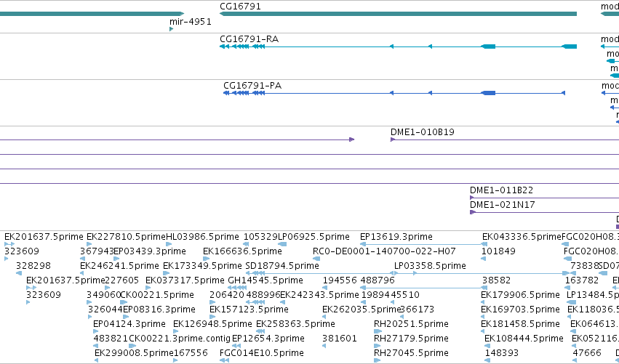Select the EK262035.5prime label
Viewport: 619px width, 364px height.
(x=362, y=310)
